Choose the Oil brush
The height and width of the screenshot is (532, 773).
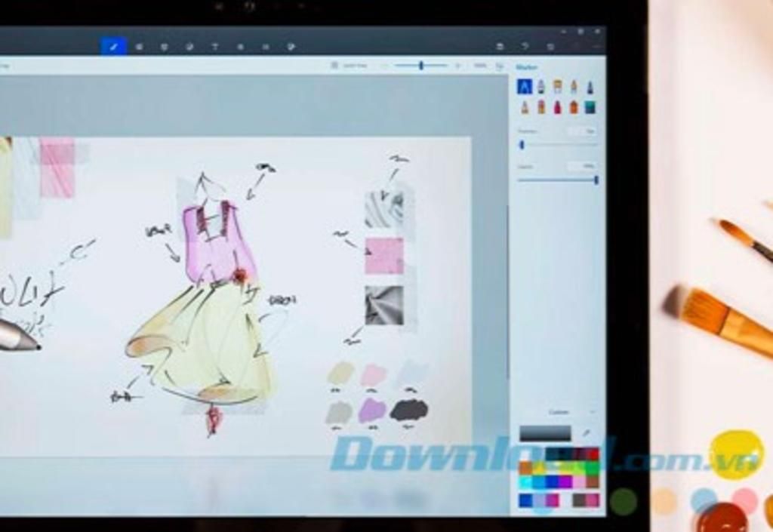pyautogui.click(x=558, y=88)
